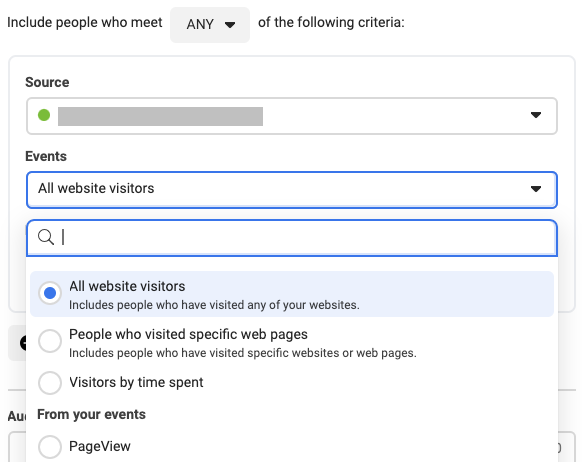Click 'of the following criteria:' text

[331, 23]
